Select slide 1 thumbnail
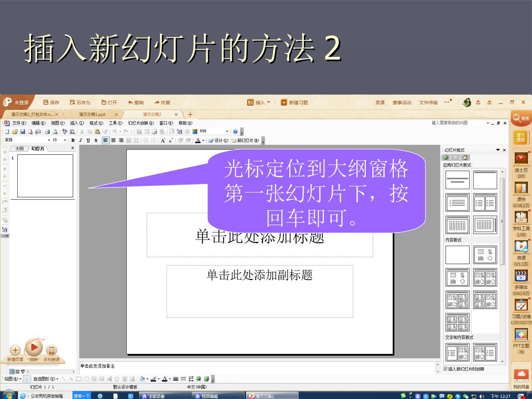The image size is (532, 399). tap(45, 176)
